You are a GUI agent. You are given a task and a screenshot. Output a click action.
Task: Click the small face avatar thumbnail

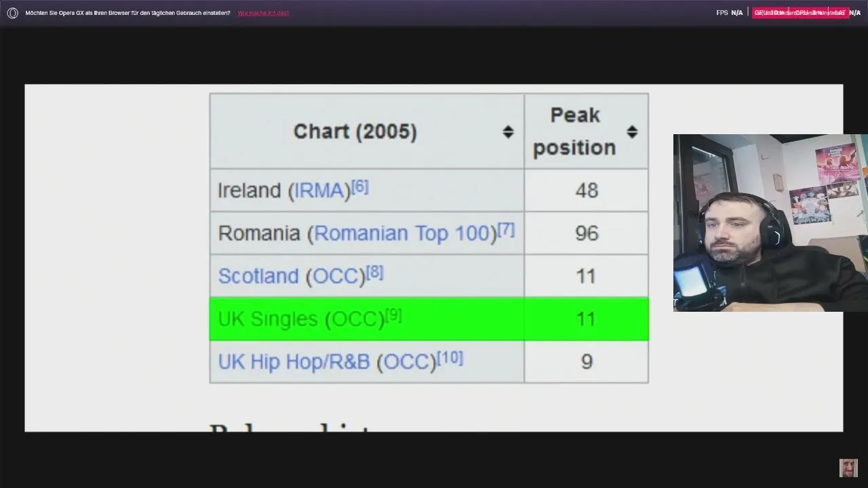click(848, 468)
